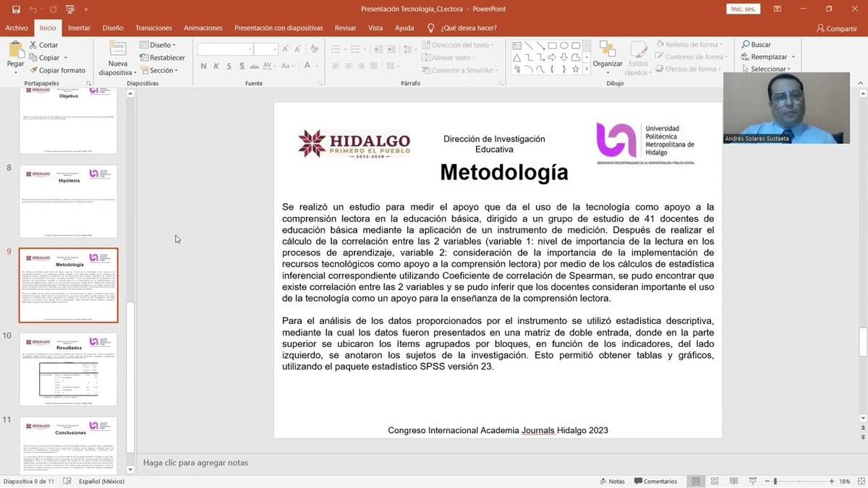Select slide 10 Resultados thumbnail
The width and height of the screenshot is (868, 488).
click(68, 369)
